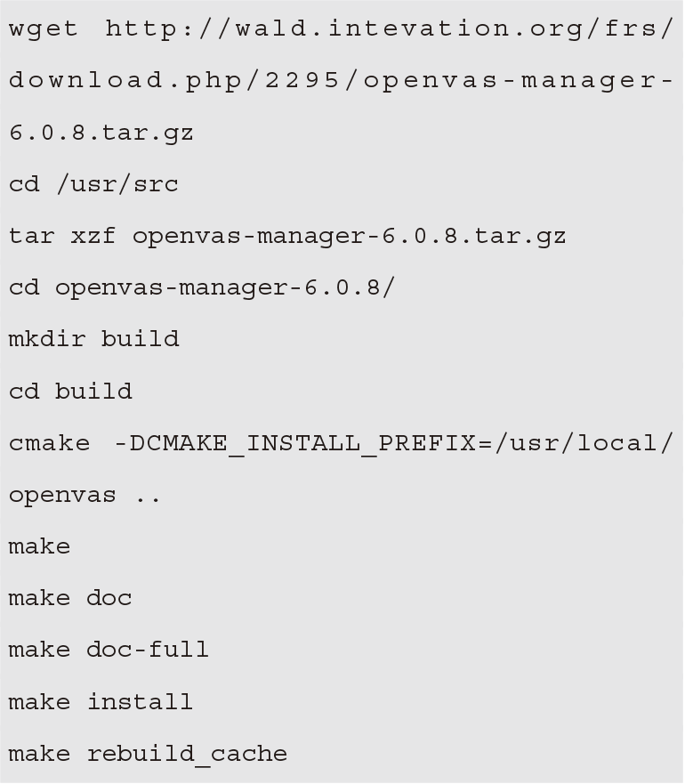Click the 'make rebuild_cache' line
This screenshot has width=685, height=784.
(148, 754)
